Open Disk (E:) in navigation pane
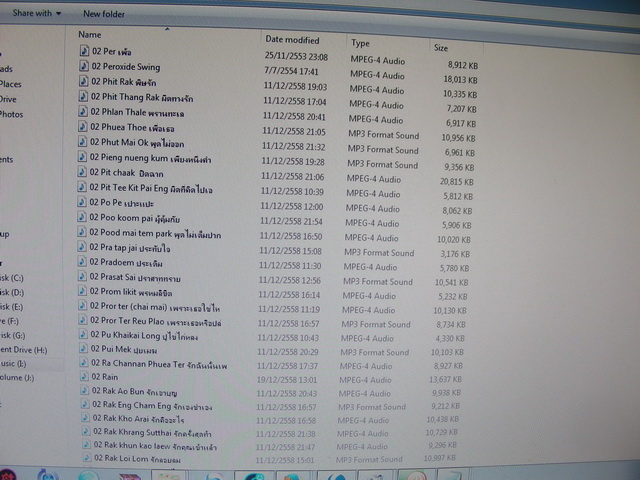This screenshot has width=640, height=480. pyautogui.click(x=11, y=307)
